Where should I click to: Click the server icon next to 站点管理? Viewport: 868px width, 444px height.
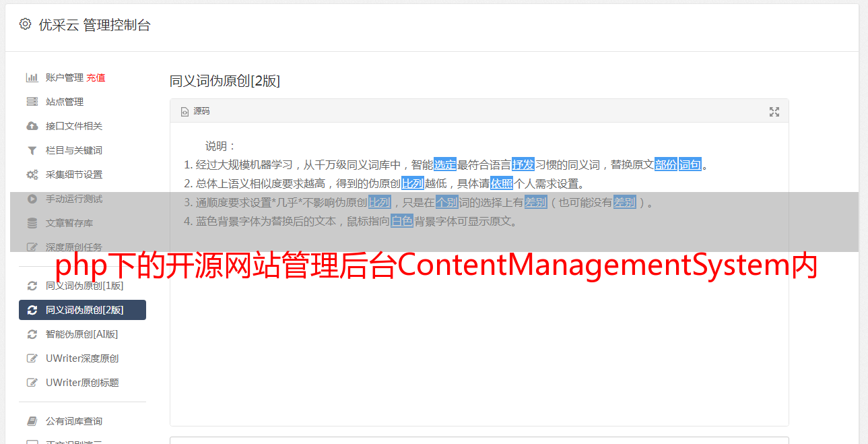(x=32, y=102)
